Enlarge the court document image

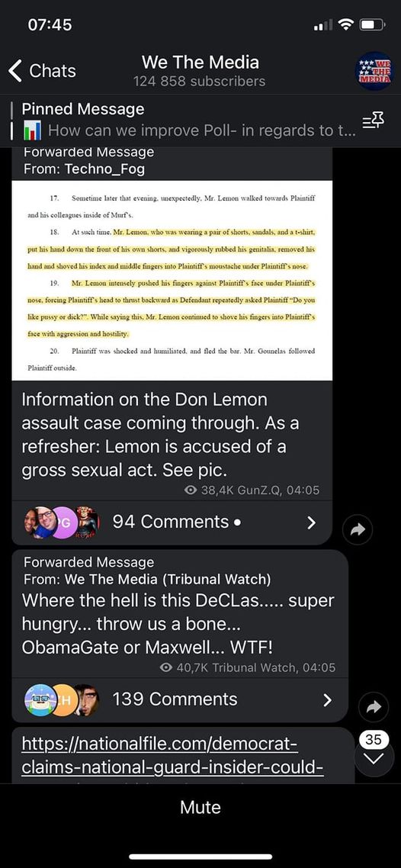pos(172,280)
